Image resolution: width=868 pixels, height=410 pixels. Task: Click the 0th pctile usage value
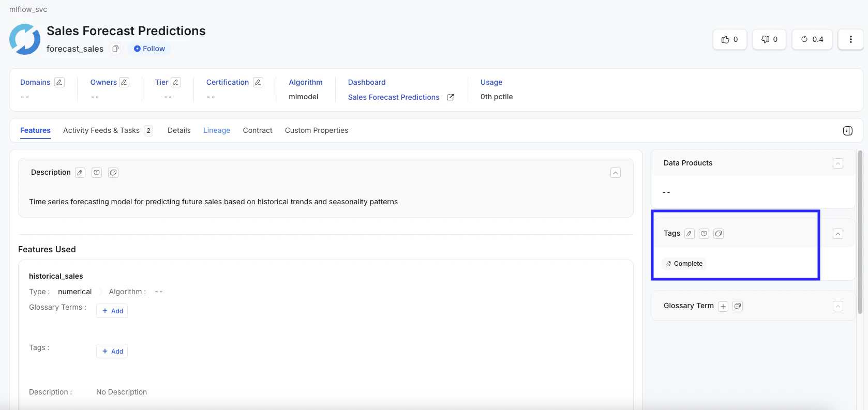[497, 97]
